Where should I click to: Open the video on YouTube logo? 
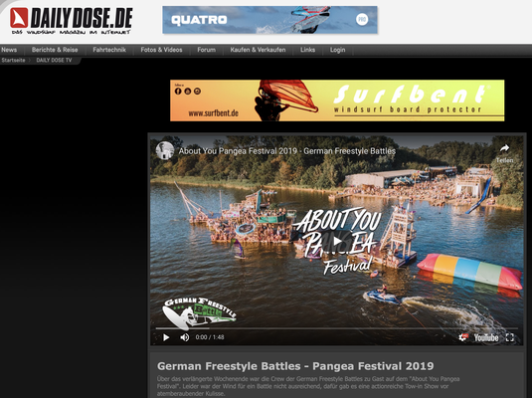tap(486, 337)
